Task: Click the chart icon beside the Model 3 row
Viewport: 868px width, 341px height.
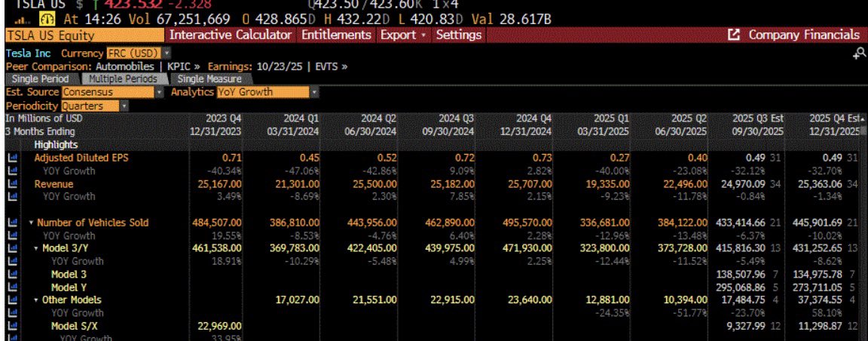Action: pos(13,275)
